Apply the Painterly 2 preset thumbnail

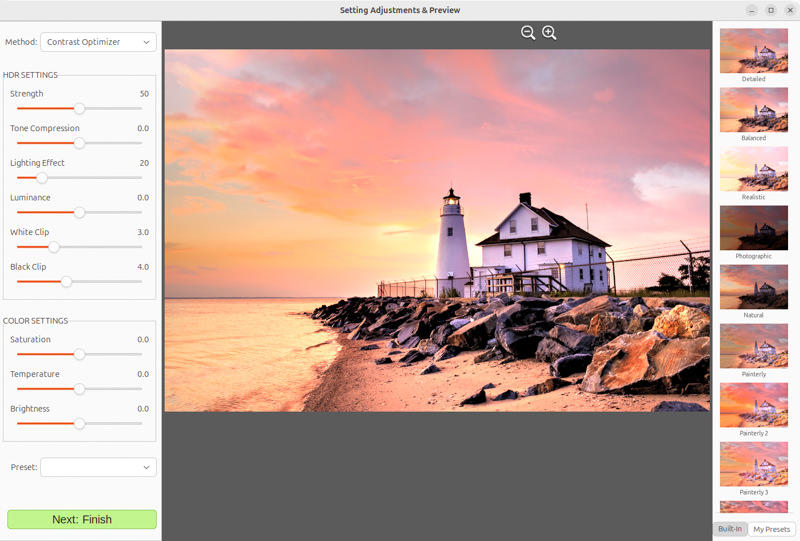click(753, 405)
